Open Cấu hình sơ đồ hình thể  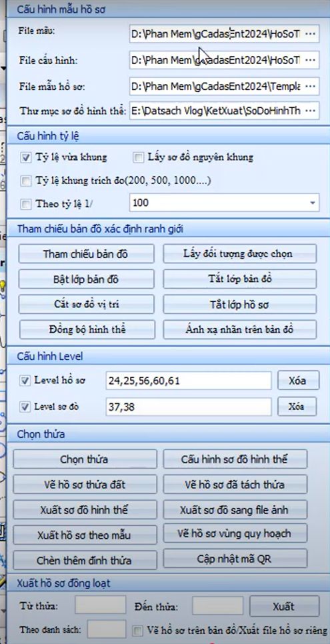pos(235,459)
